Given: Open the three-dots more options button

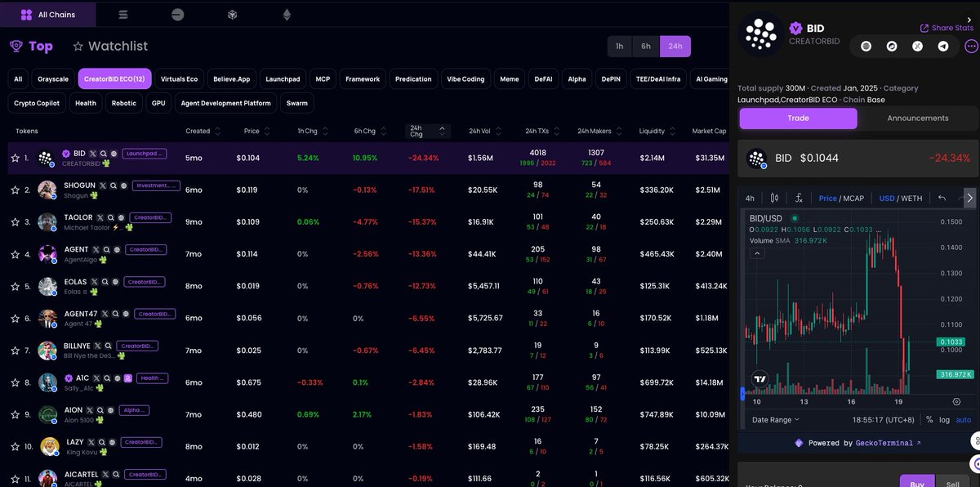Looking at the screenshot, I should pyautogui.click(x=971, y=46).
